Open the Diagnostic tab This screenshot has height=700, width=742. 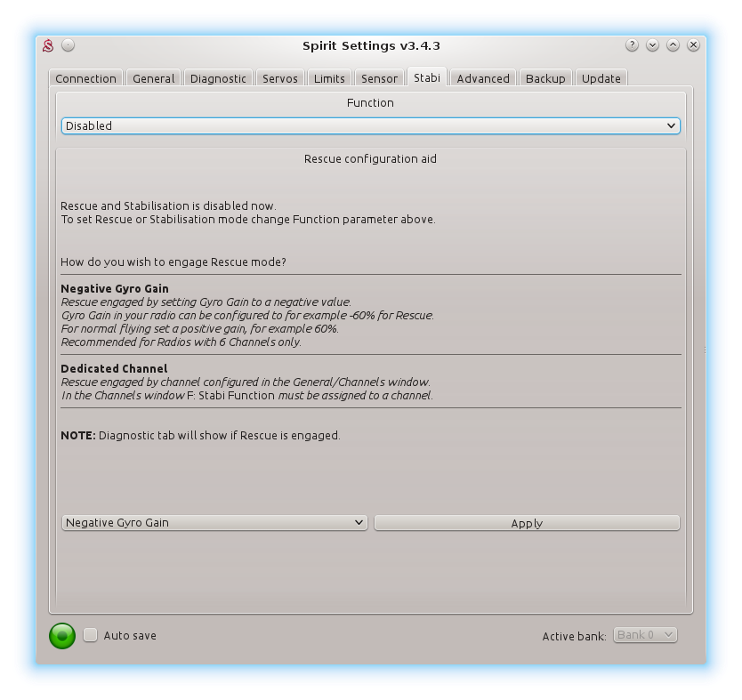click(x=218, y=78)
